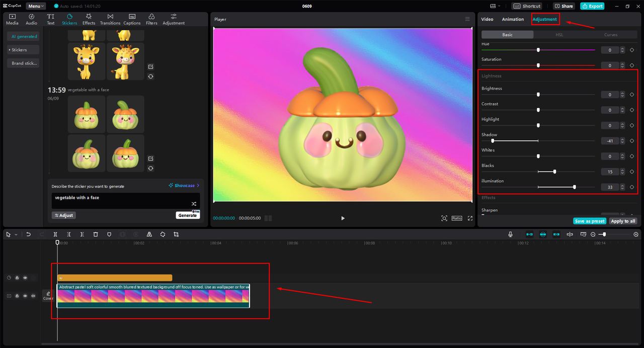Delete the selected clip
The height and width of the screenshot is (348, 644).
tap(96, 234)
